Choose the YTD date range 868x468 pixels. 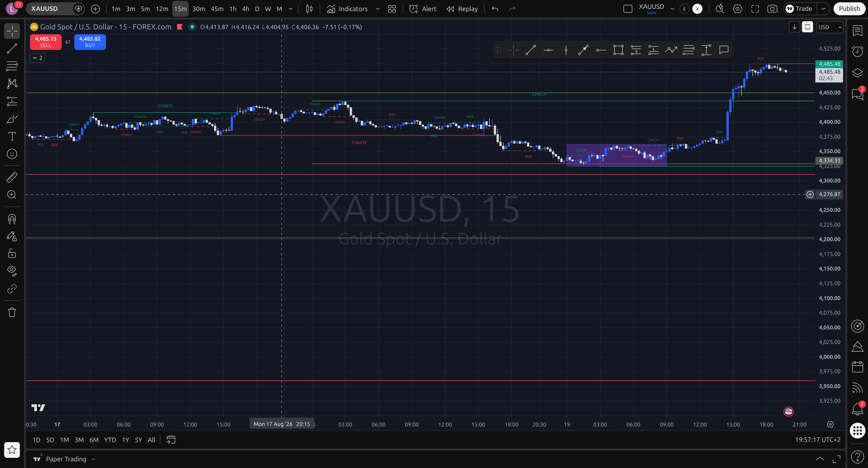(x=110, y=440)
